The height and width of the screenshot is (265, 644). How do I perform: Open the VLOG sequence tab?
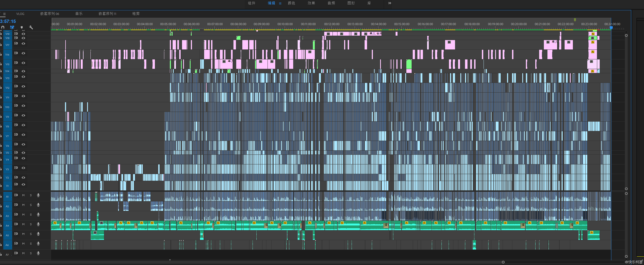[x=20, y=14]
